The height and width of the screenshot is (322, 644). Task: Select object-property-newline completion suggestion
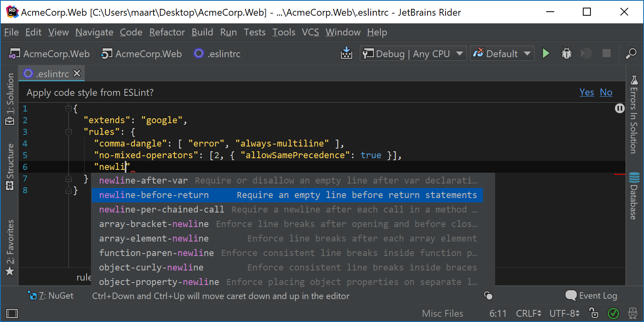coord(287,282)
